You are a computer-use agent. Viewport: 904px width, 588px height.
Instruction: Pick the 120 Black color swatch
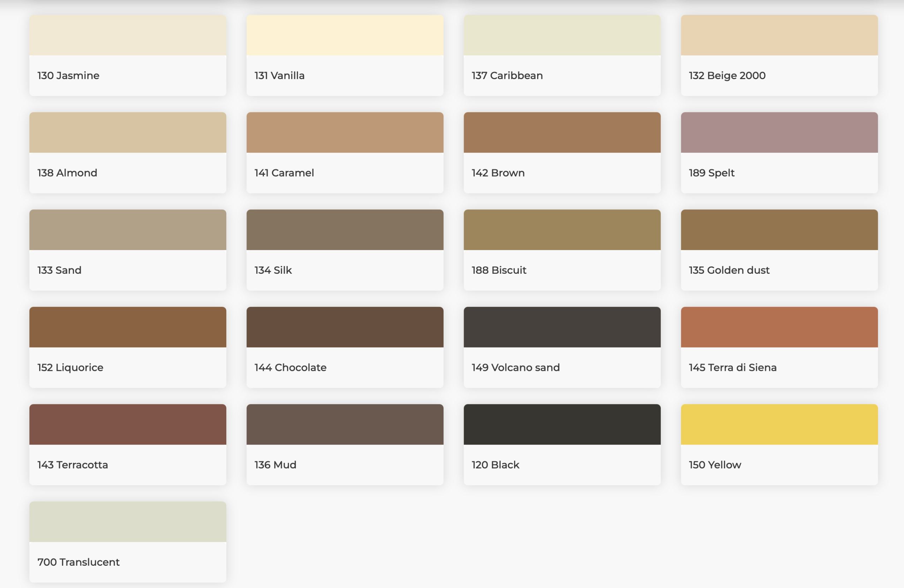pyautogui.click(x=562, y=424)
